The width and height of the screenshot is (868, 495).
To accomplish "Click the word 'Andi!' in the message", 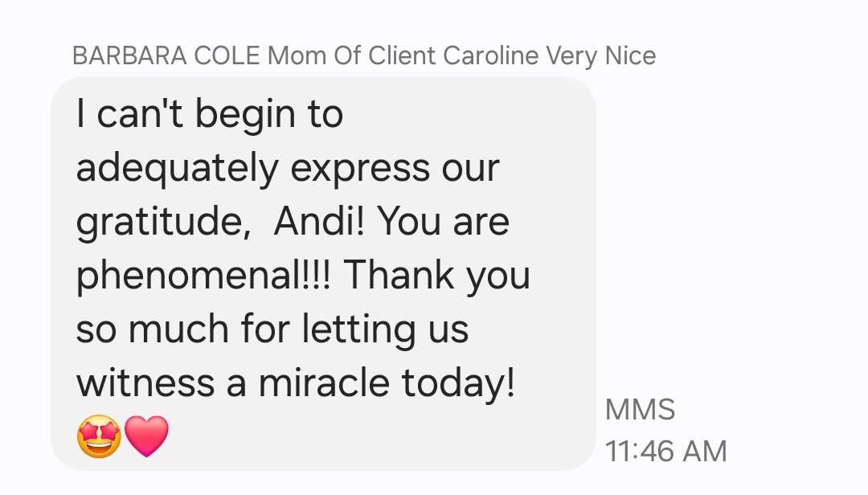I will (319, 221).
